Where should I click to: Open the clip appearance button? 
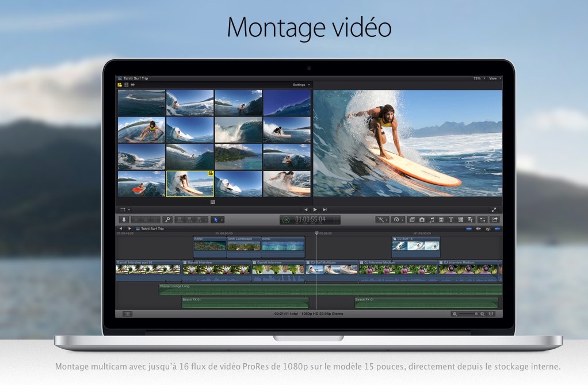[491, 314]
